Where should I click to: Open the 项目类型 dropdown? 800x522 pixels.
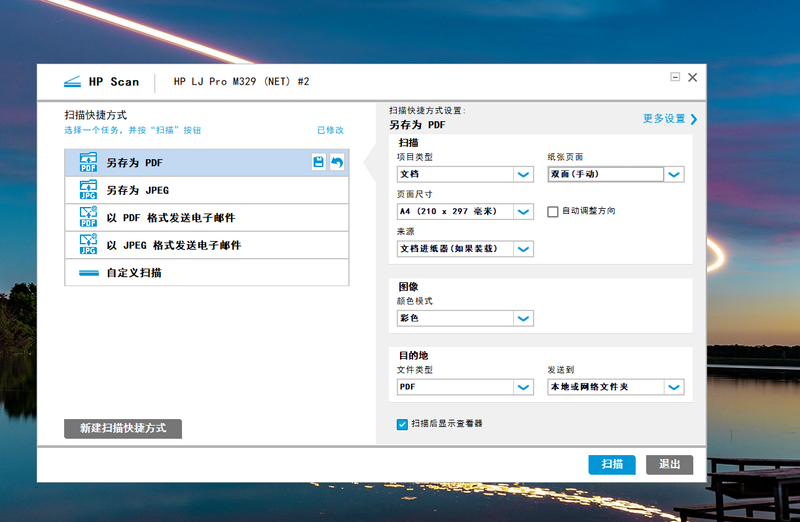[523, 174]
